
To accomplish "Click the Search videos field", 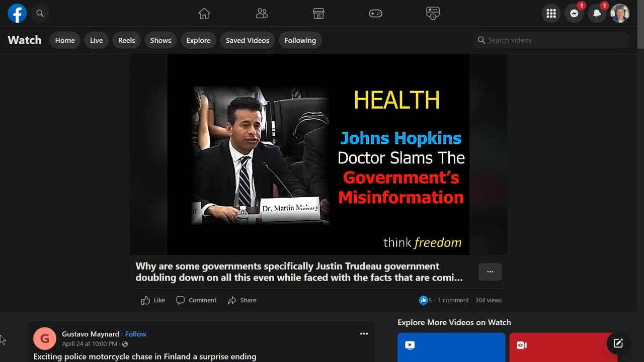I will 550,40.
